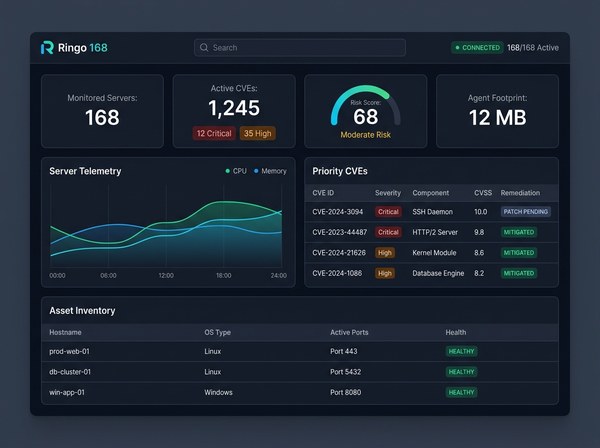Viewport: 600px width, 448px height.
Task: Click High badge for Kernel Module row
Action: pos(385,253)
